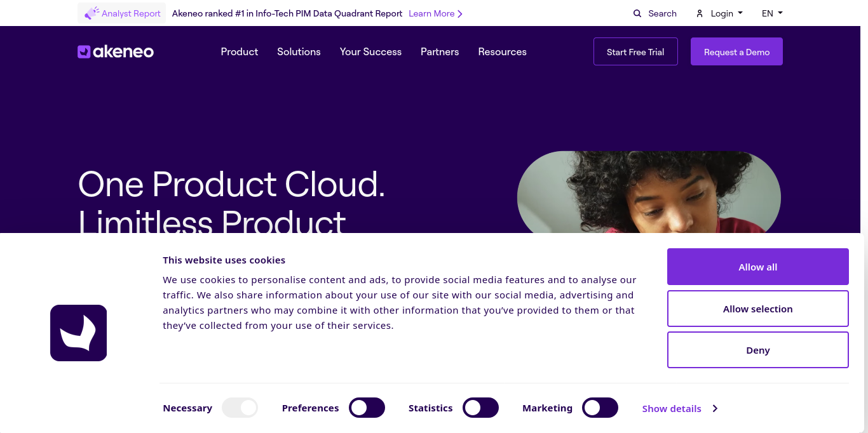Enable the Preferences cookie toggle

coord(367,408)
